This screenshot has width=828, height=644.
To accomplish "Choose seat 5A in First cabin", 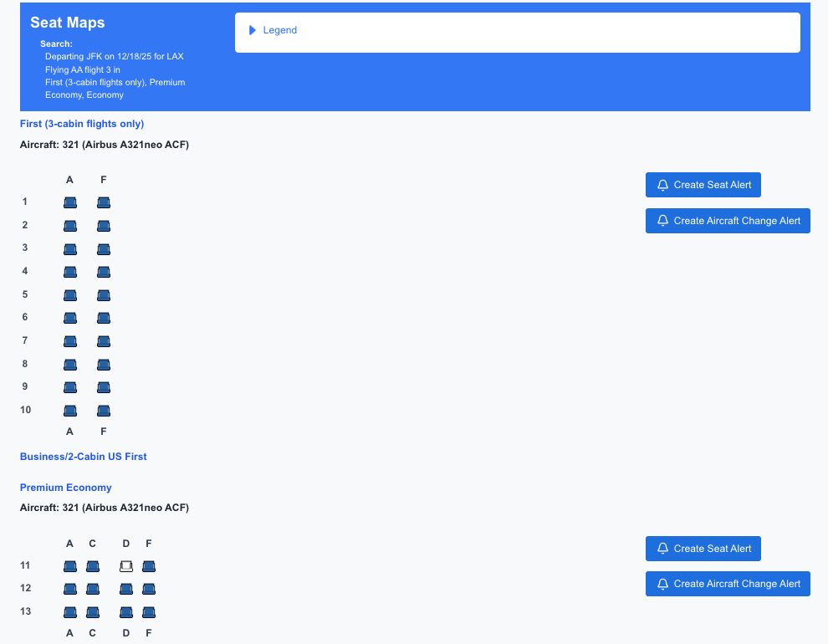I will [x=70, y=294].
